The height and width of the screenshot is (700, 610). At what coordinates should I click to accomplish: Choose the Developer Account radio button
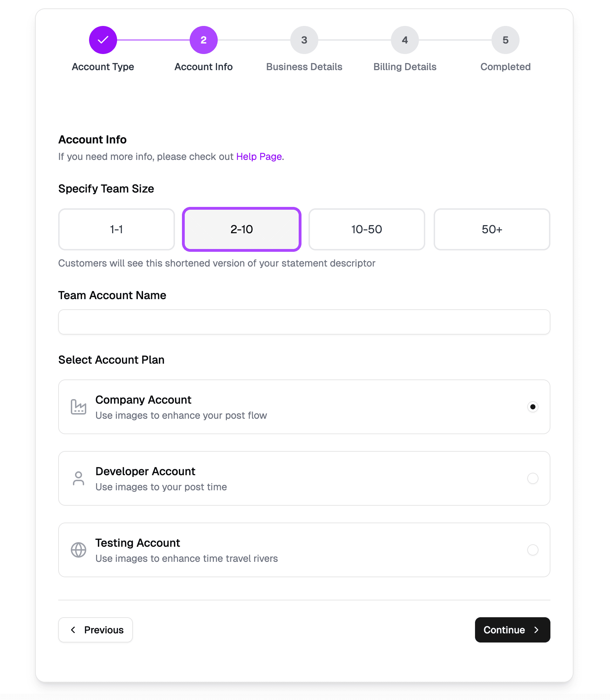[533, 478]
